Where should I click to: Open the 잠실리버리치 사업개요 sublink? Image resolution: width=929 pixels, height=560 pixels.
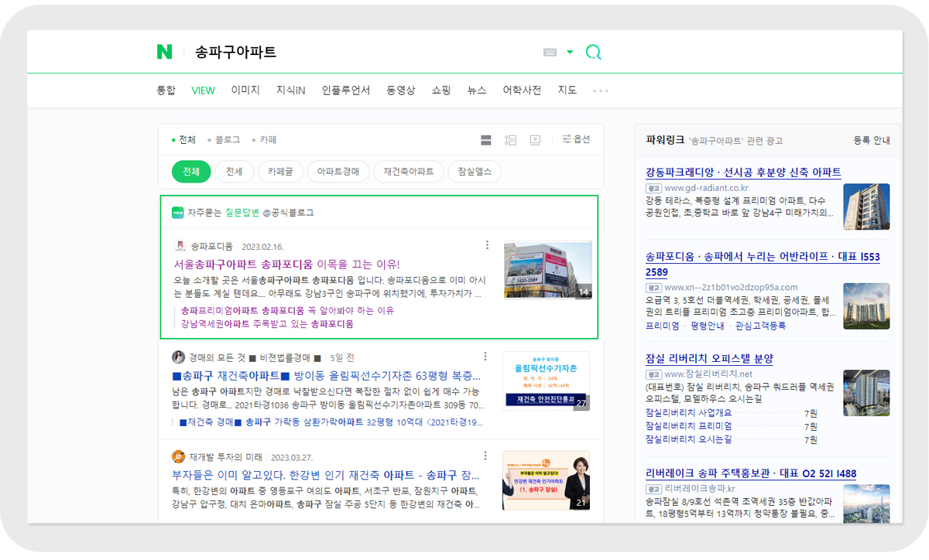point(688,413)
